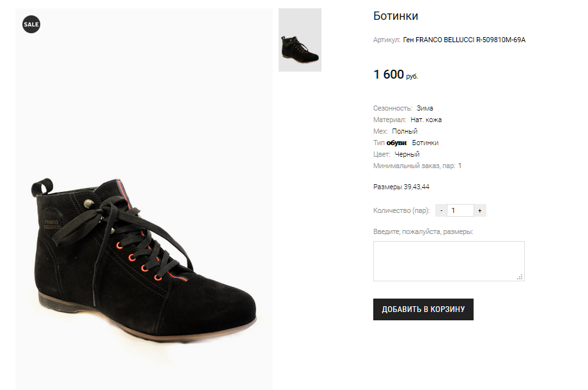Viewport: 588px width, 390px height.
Task: Click the Зима season value
Action: click(x=425, y=108)
